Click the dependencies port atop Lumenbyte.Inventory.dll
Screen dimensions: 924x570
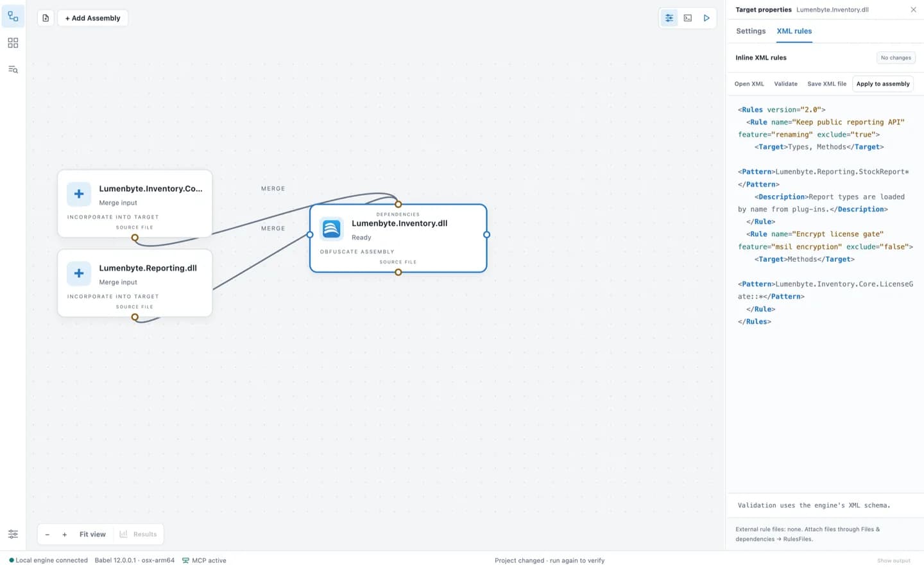click(398, 204)
